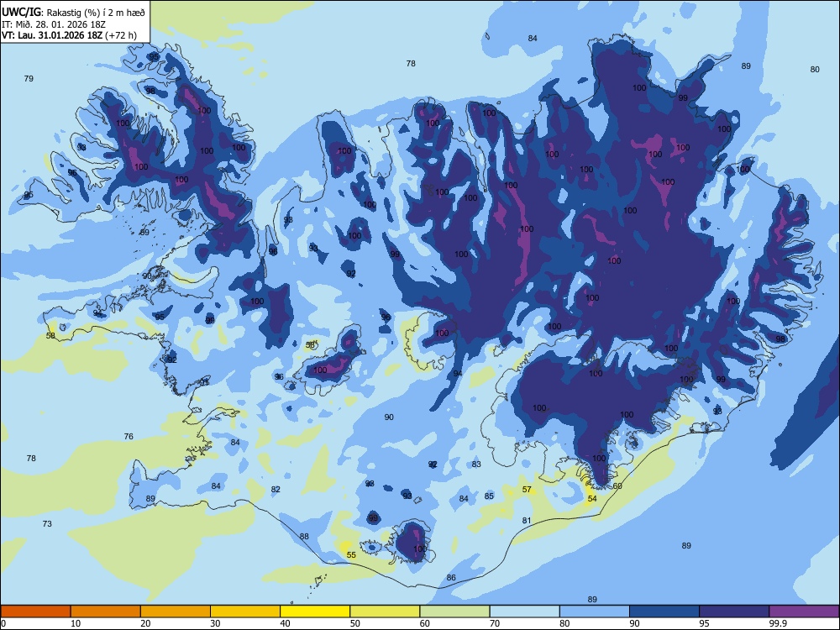Click the legend label '30'

(x=215, y=623)
